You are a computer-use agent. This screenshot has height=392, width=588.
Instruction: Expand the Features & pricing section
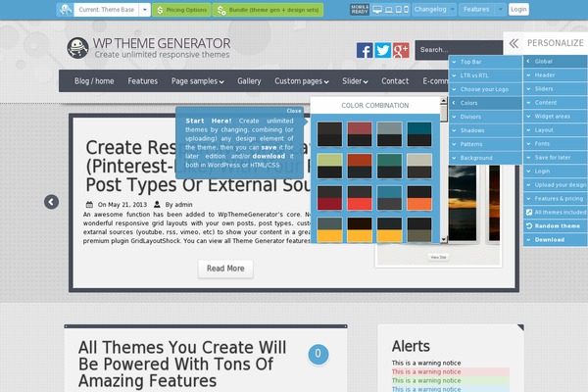click(x=556, y=198)
